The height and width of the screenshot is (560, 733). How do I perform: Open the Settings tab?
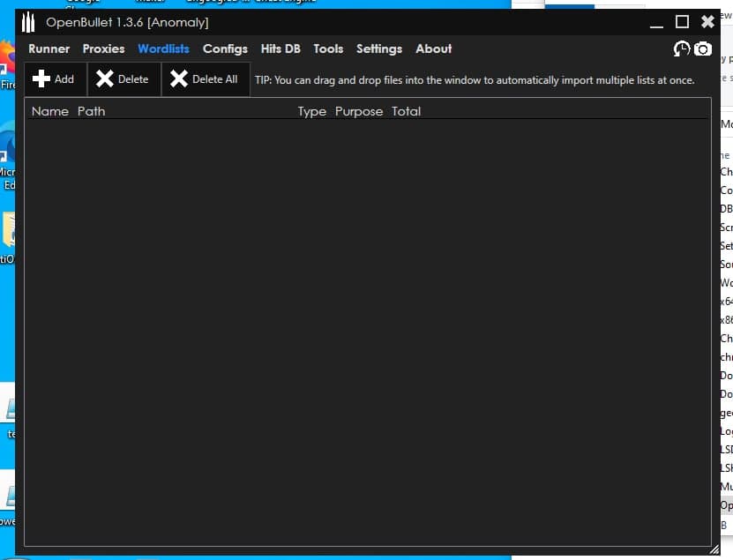379,49
